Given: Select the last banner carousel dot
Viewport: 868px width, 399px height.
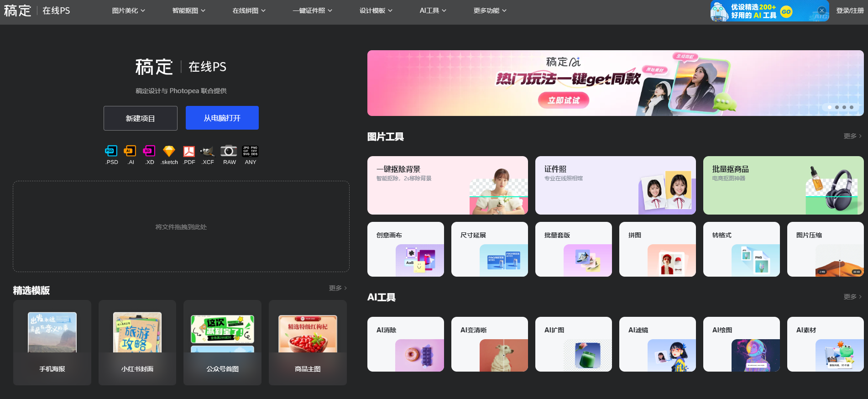Looking at the screenshot, I should click(852, 107).
